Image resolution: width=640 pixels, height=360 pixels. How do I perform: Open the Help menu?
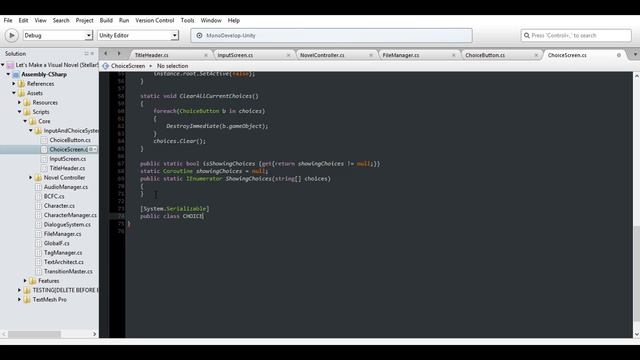tap(233, 20)
